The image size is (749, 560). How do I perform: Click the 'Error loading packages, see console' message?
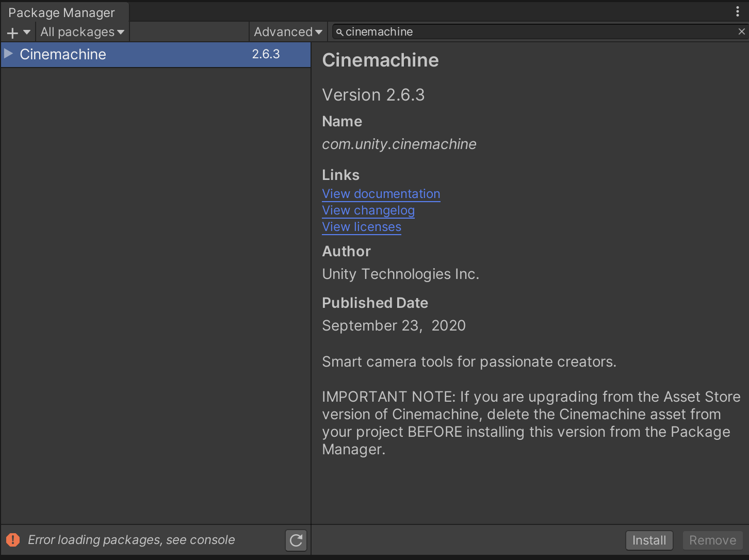(x=131, y=540)
